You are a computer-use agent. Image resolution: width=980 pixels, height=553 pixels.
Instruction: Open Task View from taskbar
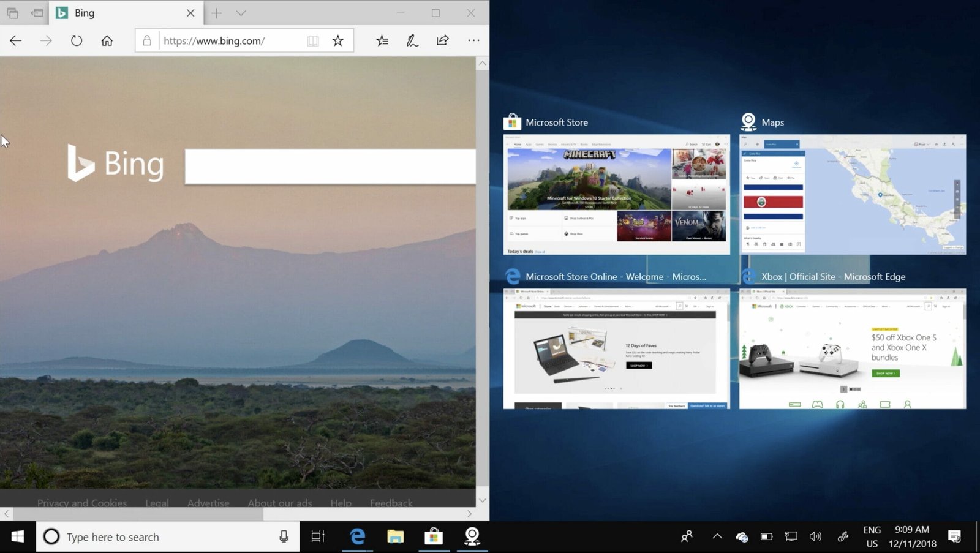pyautogui.click(x=318, y=537)
